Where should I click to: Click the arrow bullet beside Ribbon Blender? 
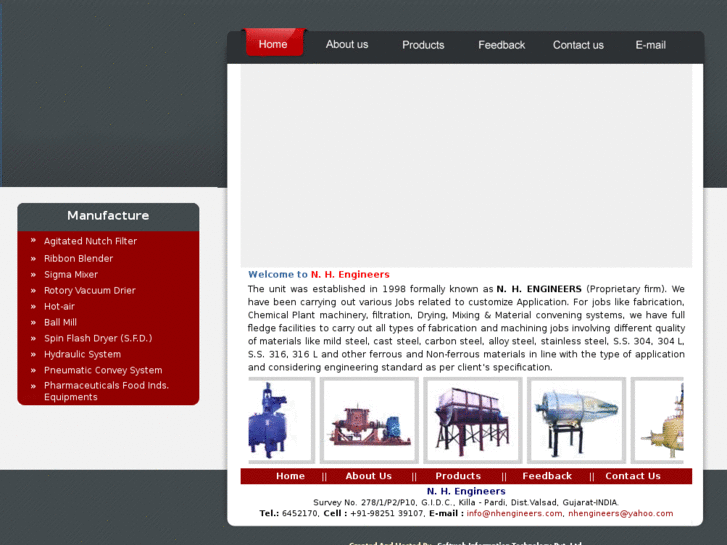(33, 259)
